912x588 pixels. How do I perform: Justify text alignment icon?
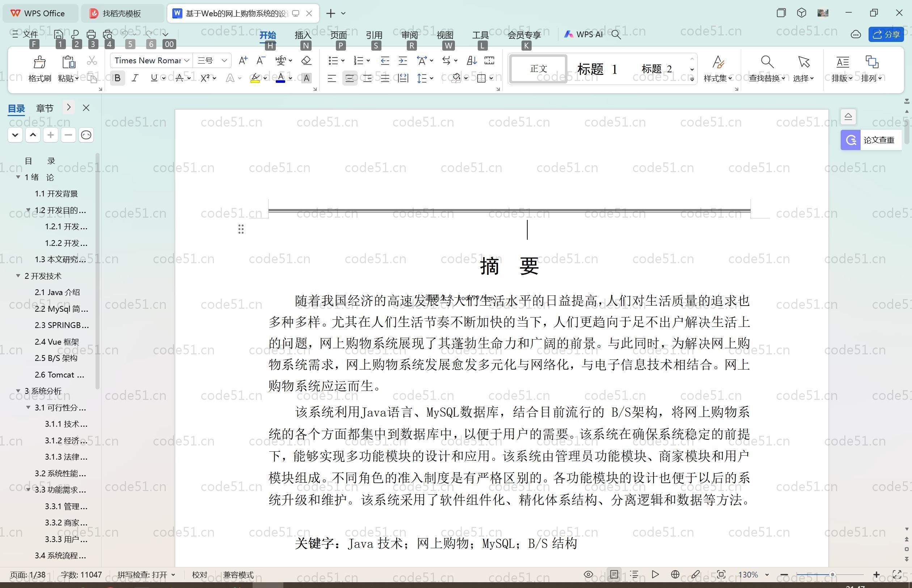385,78
